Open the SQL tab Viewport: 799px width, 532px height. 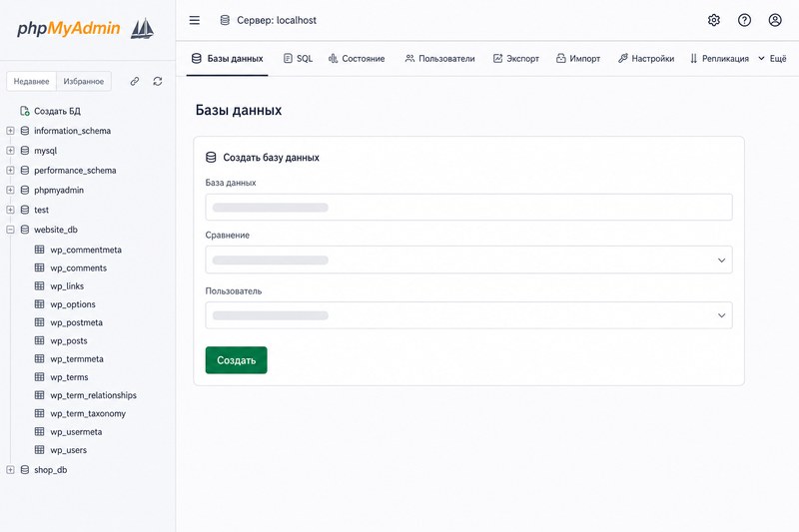point(298,59)
